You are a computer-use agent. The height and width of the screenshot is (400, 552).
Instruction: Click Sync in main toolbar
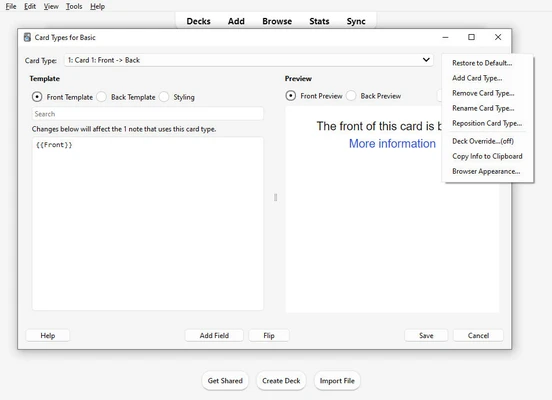pyautogui.click(x=356, y=21)
